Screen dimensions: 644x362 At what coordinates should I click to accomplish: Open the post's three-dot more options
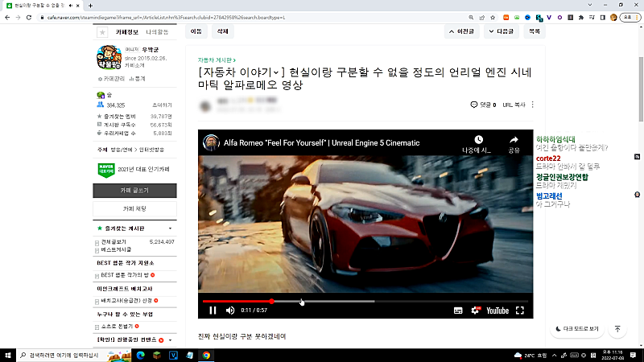[533, 105]
